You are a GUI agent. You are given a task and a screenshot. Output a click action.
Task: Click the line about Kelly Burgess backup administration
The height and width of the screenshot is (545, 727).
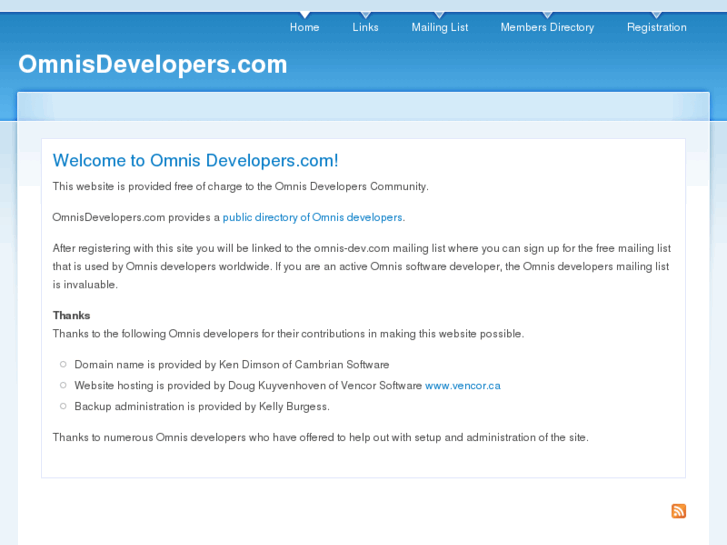coord(202,406)
